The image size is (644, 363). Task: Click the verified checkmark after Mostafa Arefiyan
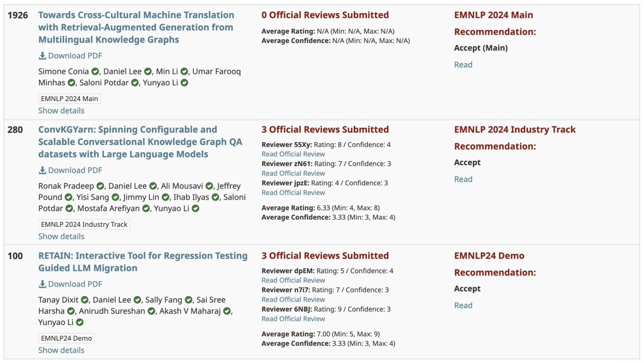pyautogui.click(x=145, y=209)
